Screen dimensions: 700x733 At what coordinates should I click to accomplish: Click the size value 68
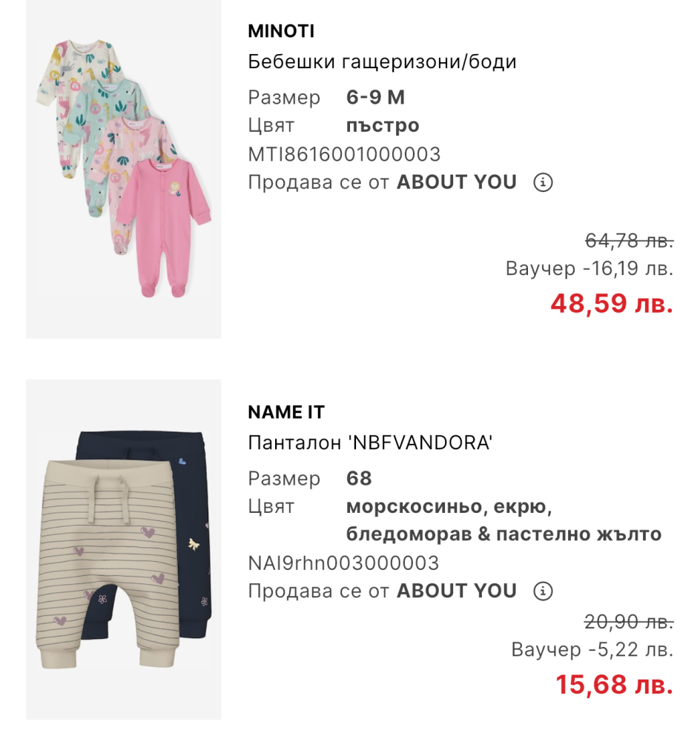(359, 478)
